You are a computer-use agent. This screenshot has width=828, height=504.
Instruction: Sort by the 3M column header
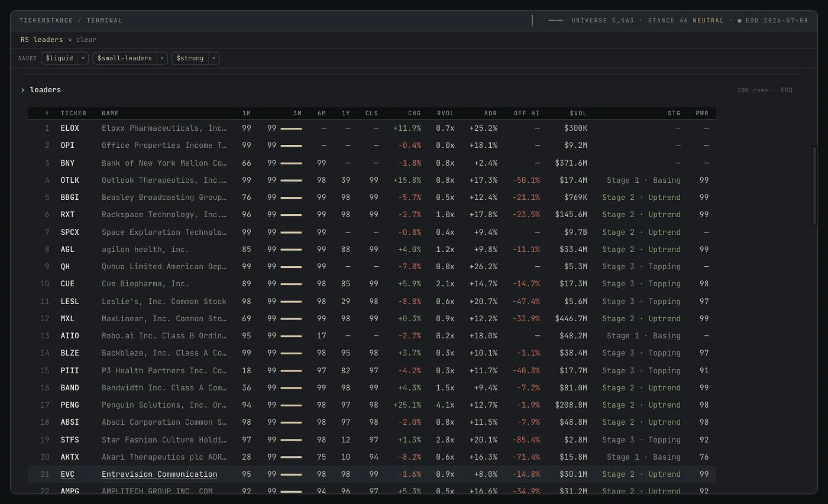click(297, 113)
